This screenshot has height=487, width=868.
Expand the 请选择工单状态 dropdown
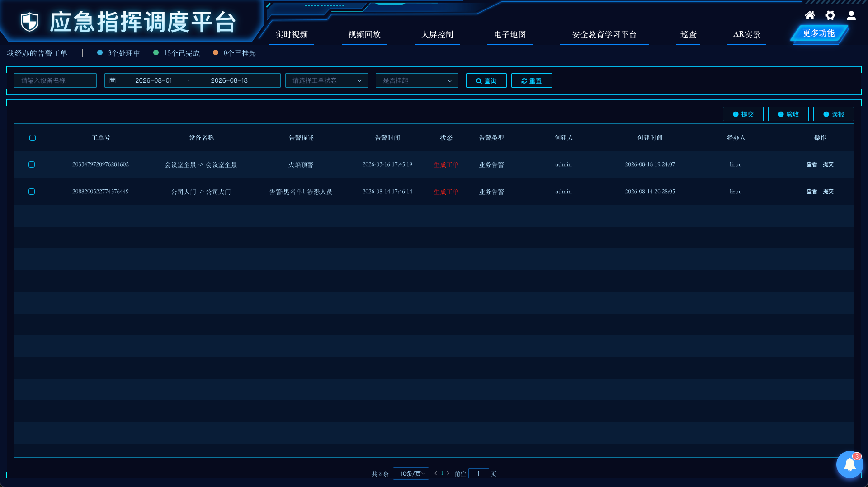click(326, 80)
